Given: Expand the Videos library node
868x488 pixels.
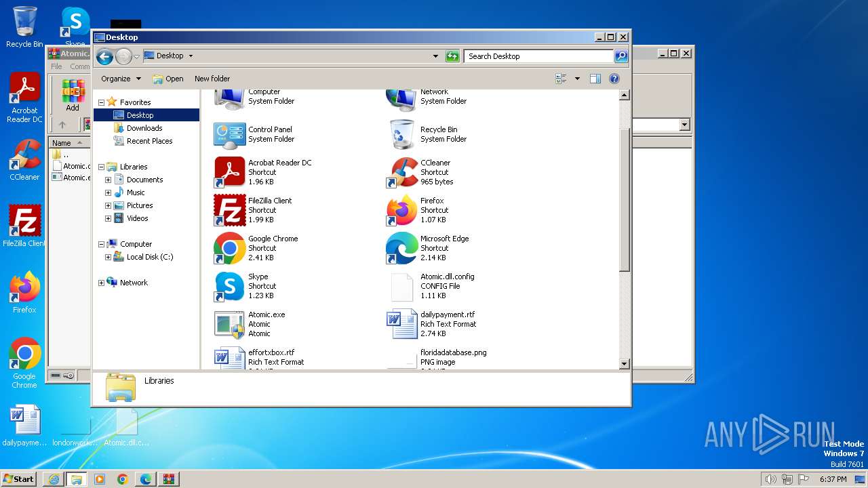Looking at the screenshot, I should [x=108, y=218].
